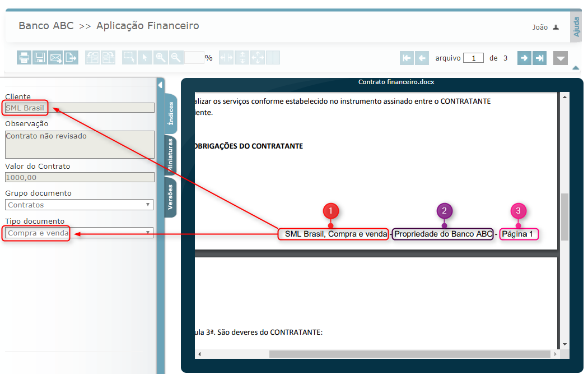Send document by email envelope icon
The height and width of the screenshot is (374, 588).
click(55, 57)
